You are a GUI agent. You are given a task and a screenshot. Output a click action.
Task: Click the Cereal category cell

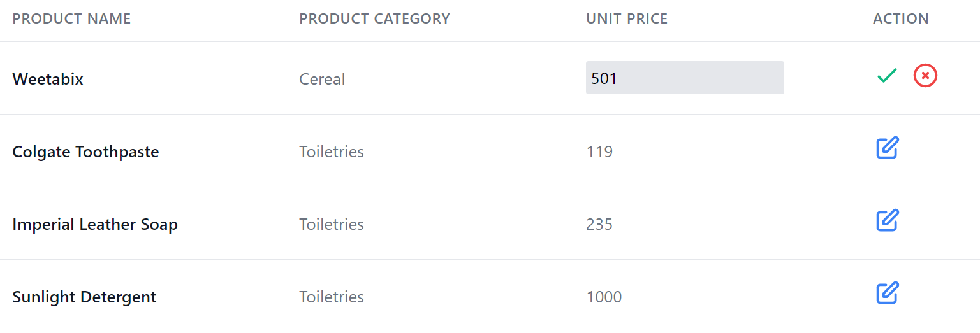pyautogui.click(x=322, y=80)
